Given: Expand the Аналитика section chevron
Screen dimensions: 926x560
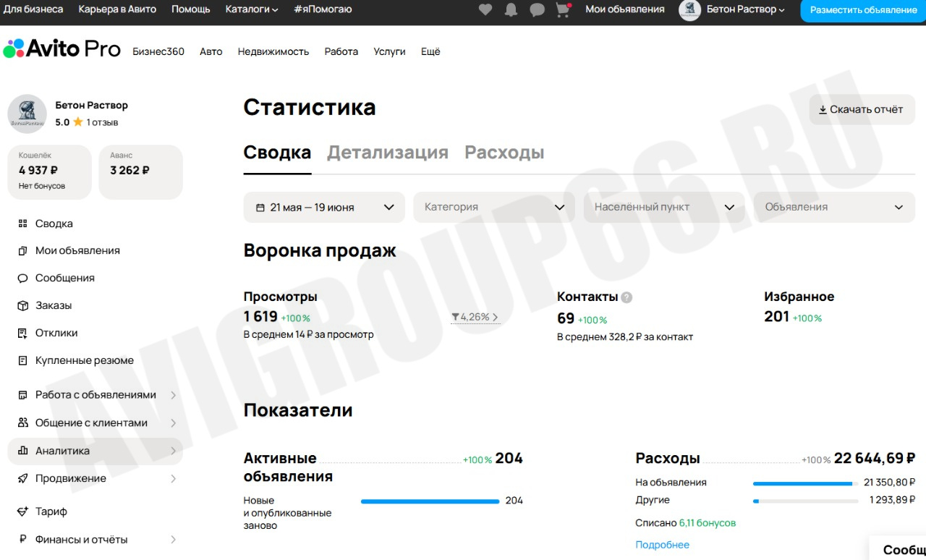Looking at the screenshot, I should pos(174,451).
